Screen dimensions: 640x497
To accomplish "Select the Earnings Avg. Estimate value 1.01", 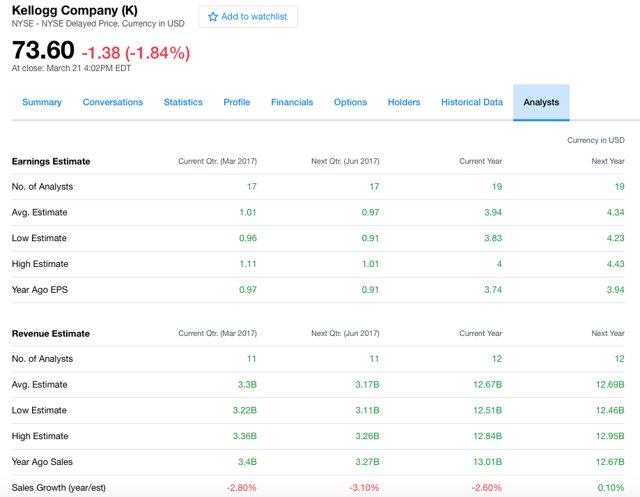I will pyautogui.click(x=248, y=212).
